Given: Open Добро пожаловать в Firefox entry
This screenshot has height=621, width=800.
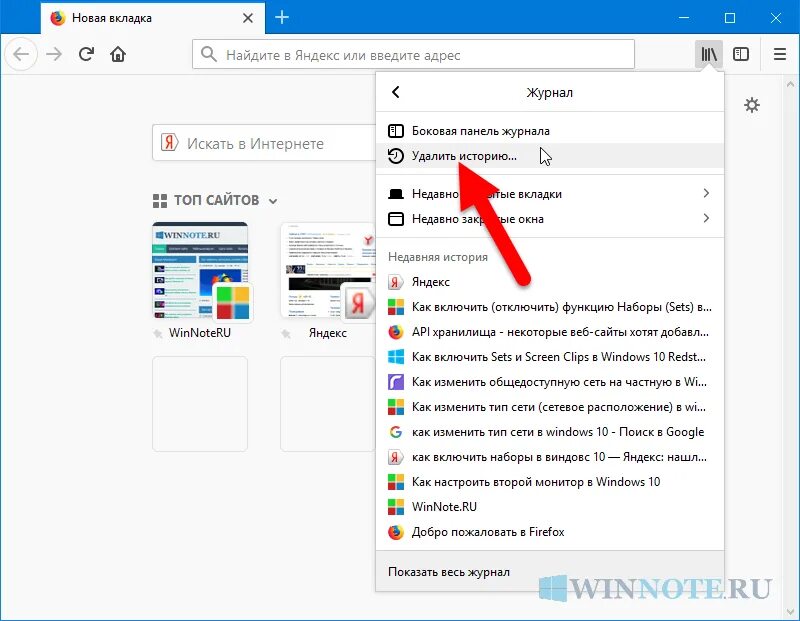Looking at the screenshot, I should (x=550, y=532).
